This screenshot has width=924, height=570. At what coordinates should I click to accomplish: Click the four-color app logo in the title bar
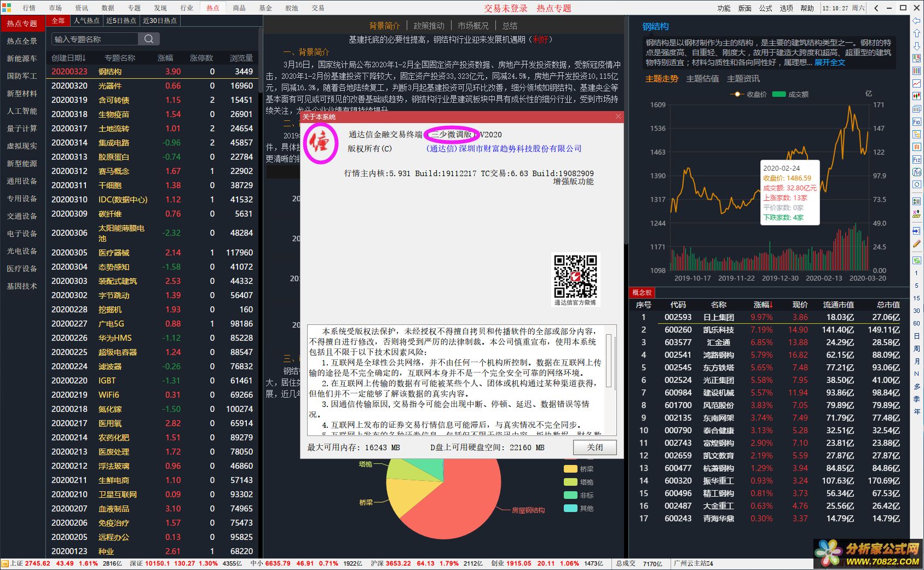click(7, 7)
